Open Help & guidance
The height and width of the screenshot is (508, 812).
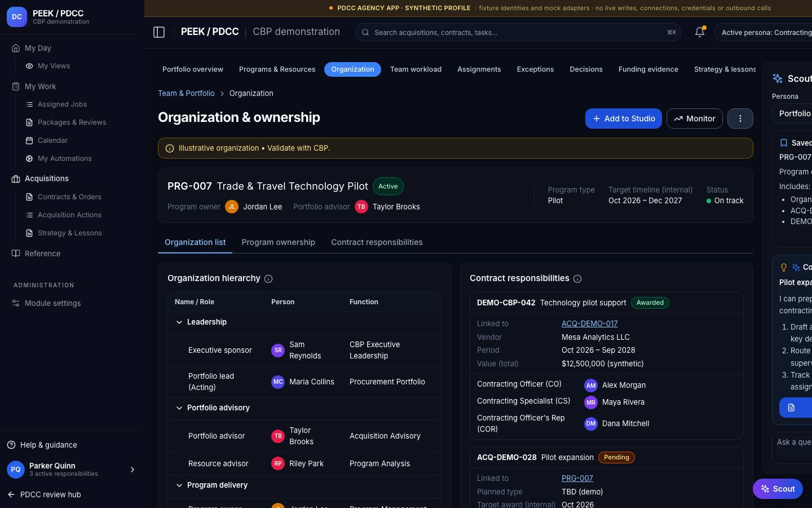48,445
